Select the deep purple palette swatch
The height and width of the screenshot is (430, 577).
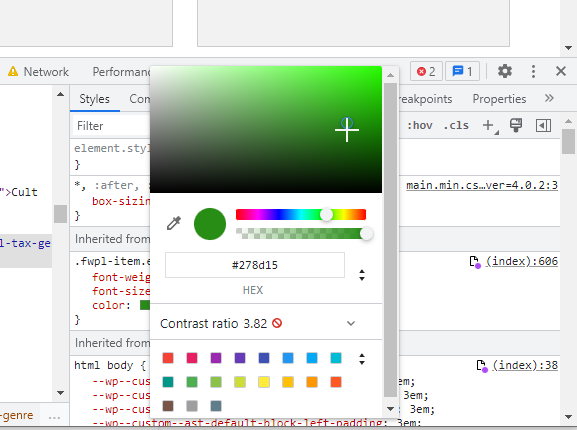[x=240, y=358]
